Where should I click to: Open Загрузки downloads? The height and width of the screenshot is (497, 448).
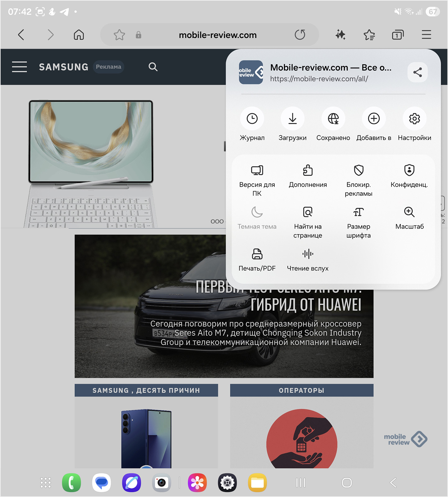(293, 124)
